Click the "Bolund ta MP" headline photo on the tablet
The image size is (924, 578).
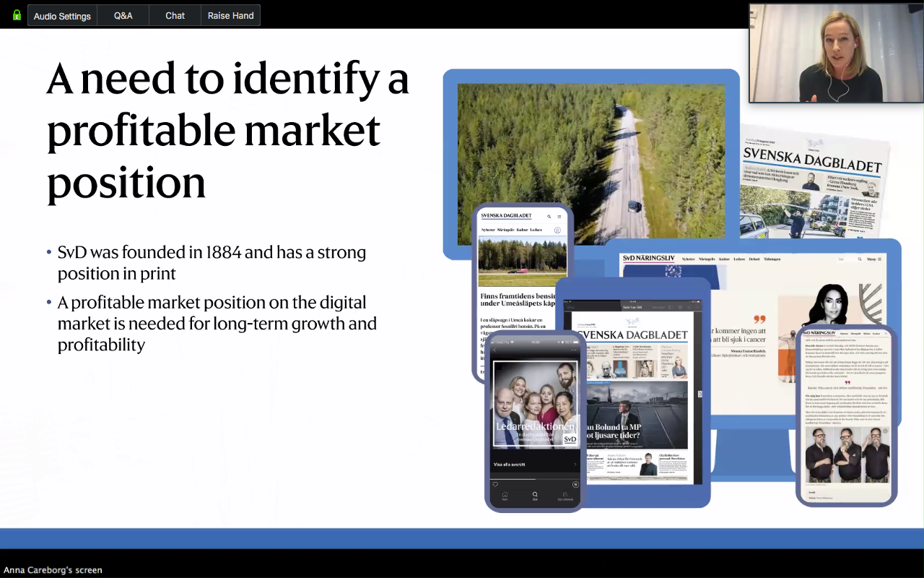tap(637, 415)
